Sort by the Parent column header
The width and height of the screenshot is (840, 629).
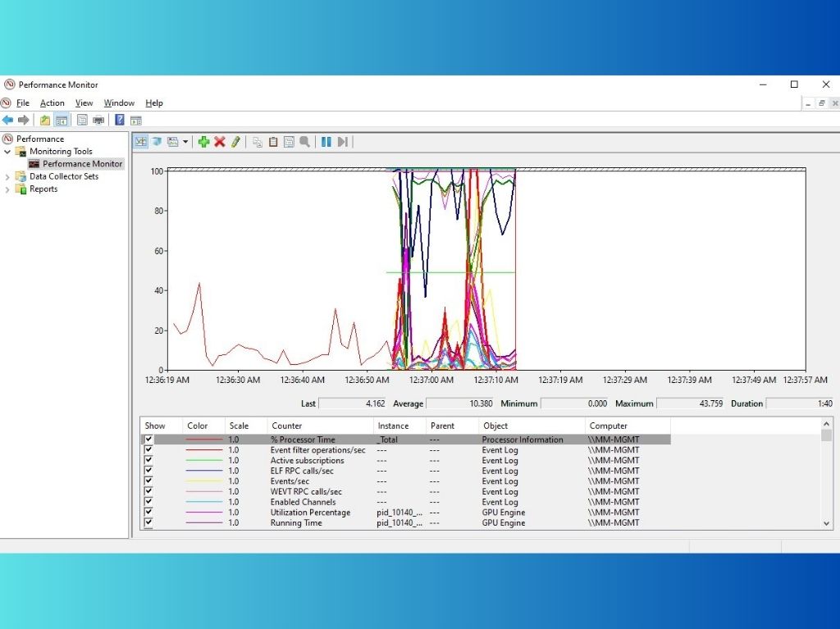tap(452, 426)
